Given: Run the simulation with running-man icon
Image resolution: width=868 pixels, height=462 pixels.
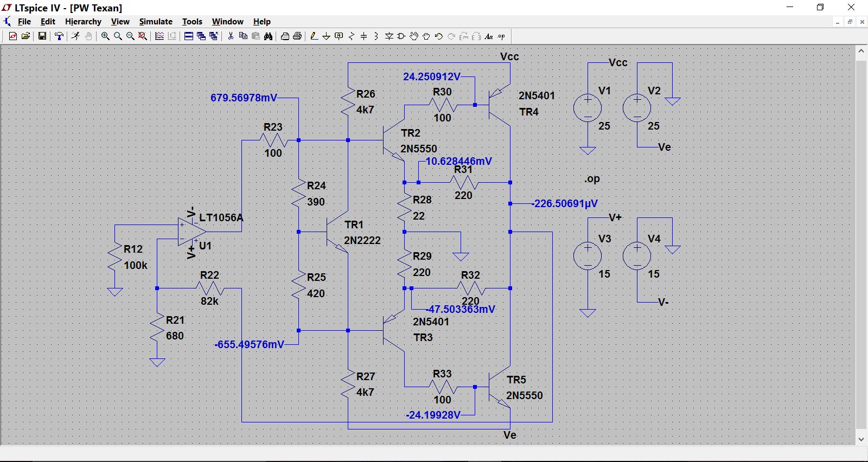Looking at the screenshot, I should click(75, 36).
